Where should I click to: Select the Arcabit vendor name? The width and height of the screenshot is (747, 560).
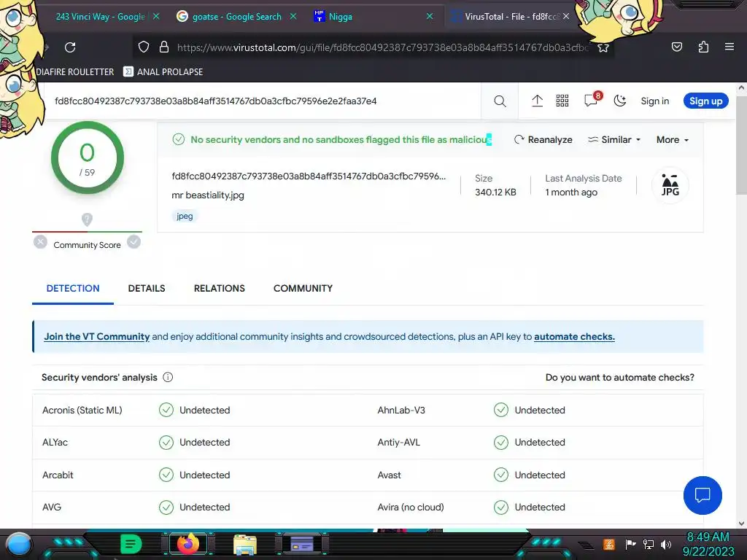coord(58,475)
